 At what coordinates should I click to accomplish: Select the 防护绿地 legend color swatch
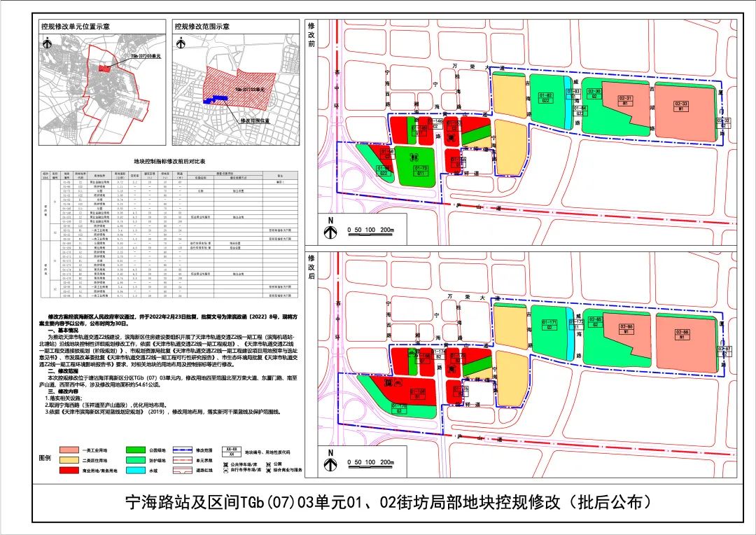tap(136, 460)
